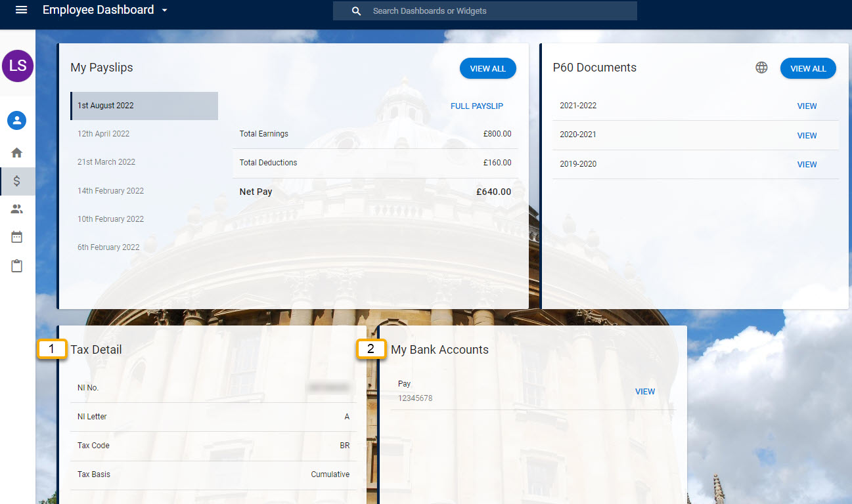View the 2019-2020 P60 document

click(807, 165)
